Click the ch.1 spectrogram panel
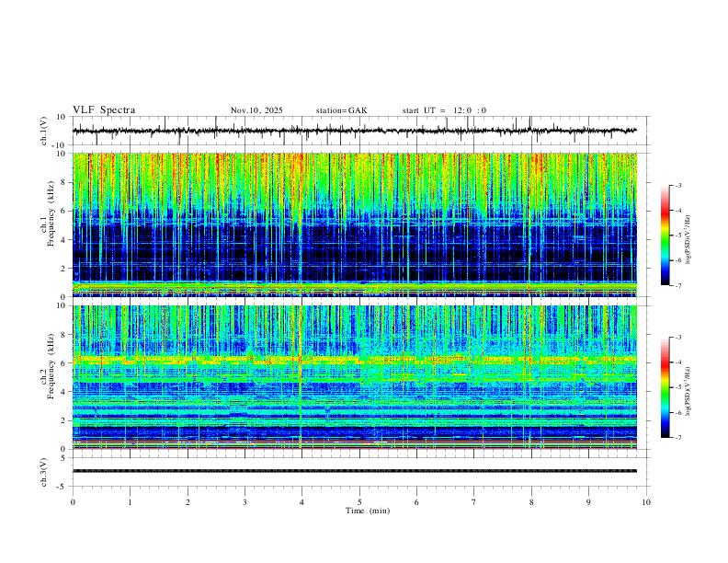 (x=355, y=224)
